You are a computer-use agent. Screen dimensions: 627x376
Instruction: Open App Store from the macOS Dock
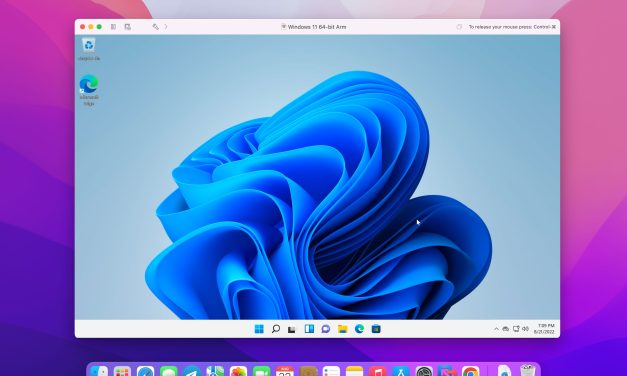(401, 371)
